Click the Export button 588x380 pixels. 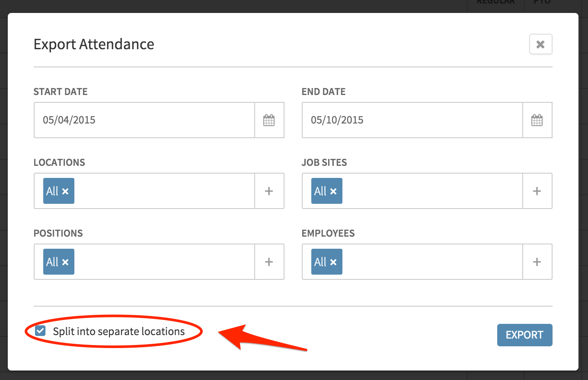(x=525, y=335)
